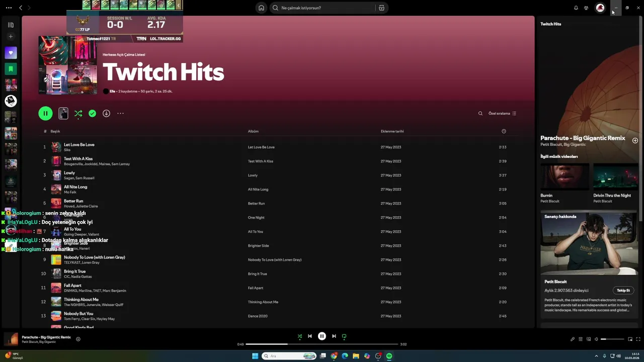Image resolution: width=644 pixels, height=362 pixels.
Task: Search within the playlist using magnifier icon
Action: coord(480,114)
